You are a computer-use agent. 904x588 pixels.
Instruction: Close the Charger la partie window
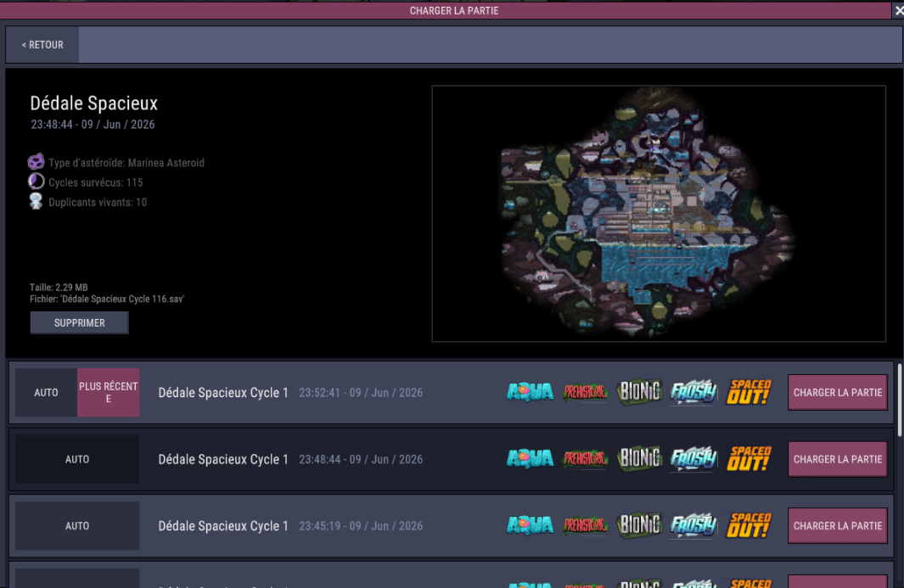pyautogui.click(x=898, y=10)
